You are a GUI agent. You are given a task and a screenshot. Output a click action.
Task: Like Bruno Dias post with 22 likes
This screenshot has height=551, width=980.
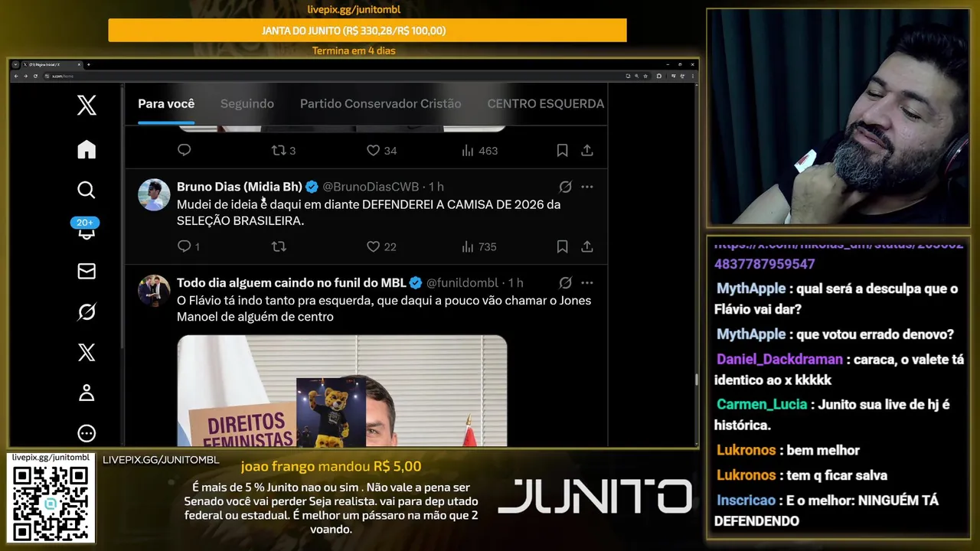click(x=381, y=246)
